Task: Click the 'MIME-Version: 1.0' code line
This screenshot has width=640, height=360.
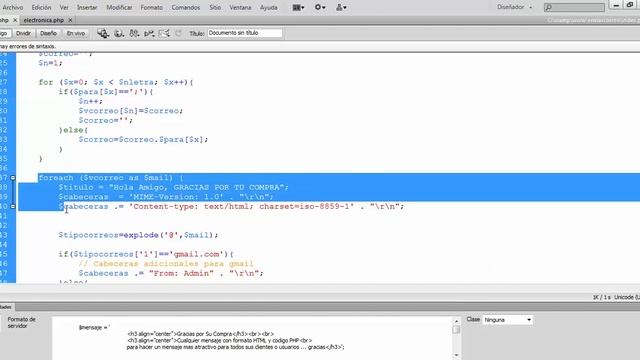Action: 166,197
